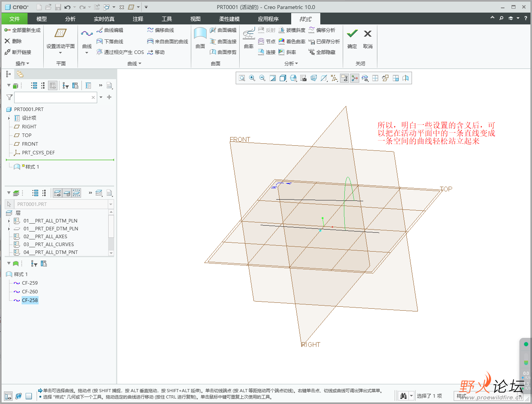
Task: Click the zoom out magnifier icon
Action: tap(262, 78)
